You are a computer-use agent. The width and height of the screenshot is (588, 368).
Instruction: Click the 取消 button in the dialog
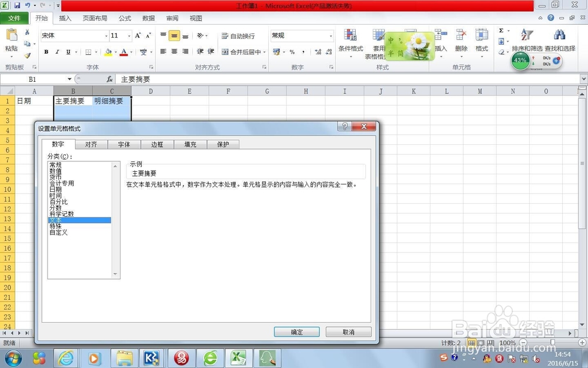[349, 331]
